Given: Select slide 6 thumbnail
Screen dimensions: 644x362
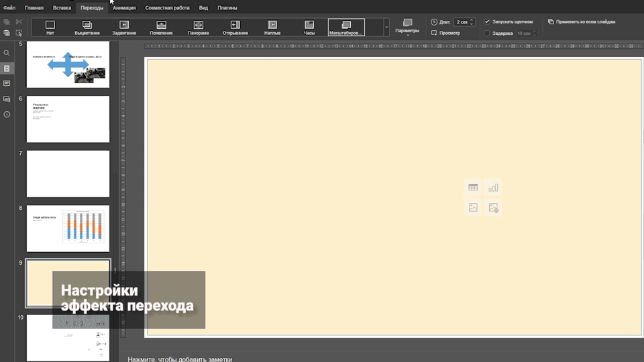Looking at the screenshot, I should click(68, 119).
